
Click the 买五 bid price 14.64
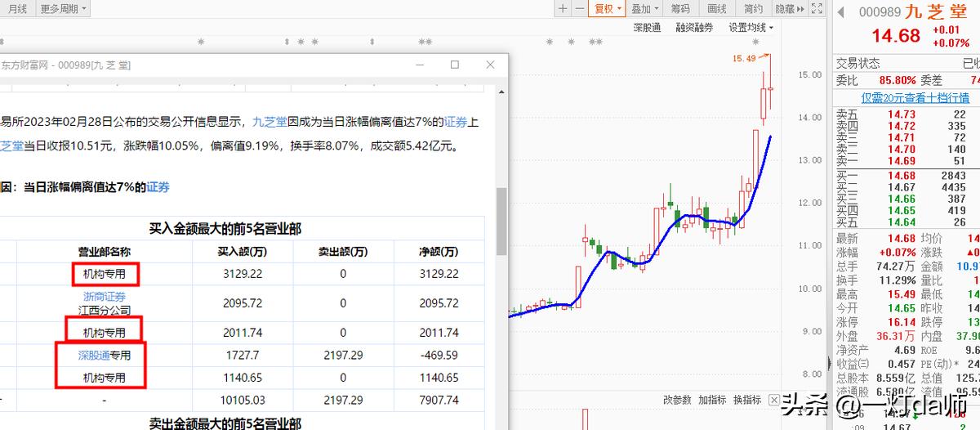[x=900, y=222]
